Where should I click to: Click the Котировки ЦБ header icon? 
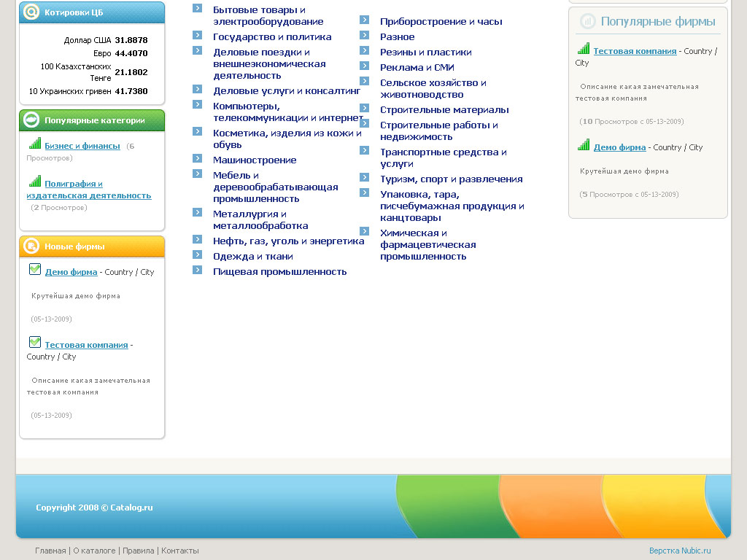coord(31,12)
